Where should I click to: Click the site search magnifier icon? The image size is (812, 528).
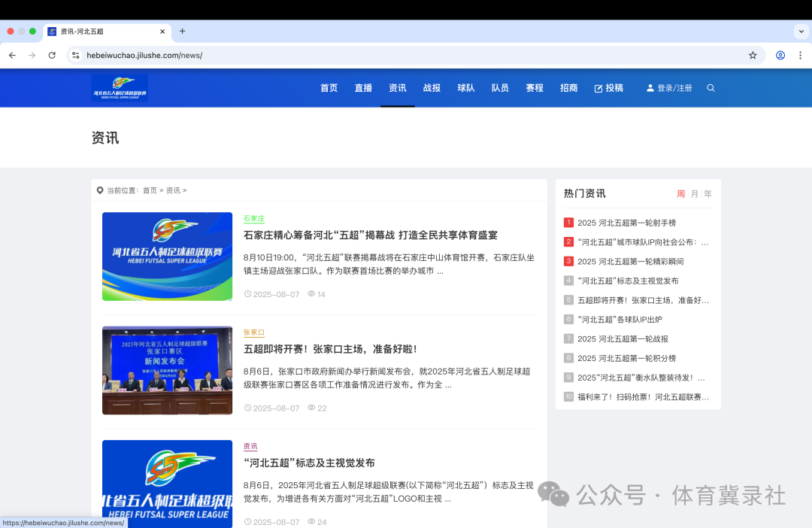(711, 88)
